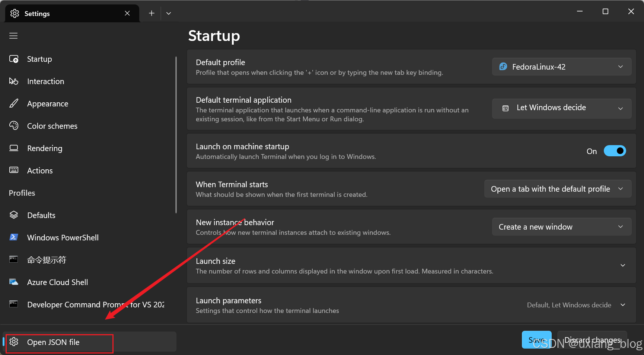Go to the Interaction settings page
The image size is (644, 355).
(89, 81)
